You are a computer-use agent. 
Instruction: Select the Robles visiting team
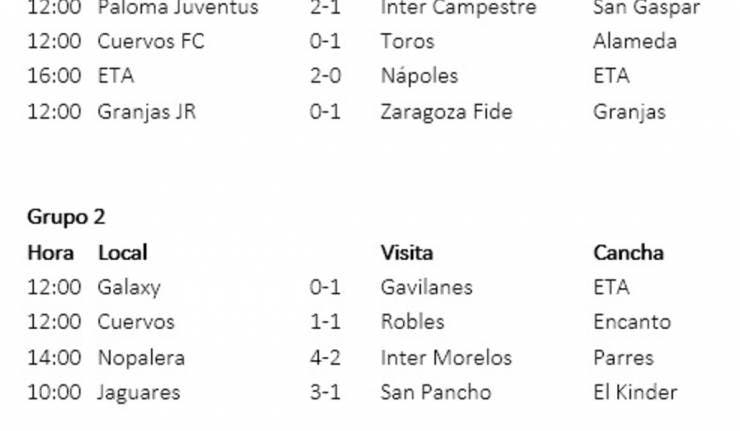(x=412, y=323)
